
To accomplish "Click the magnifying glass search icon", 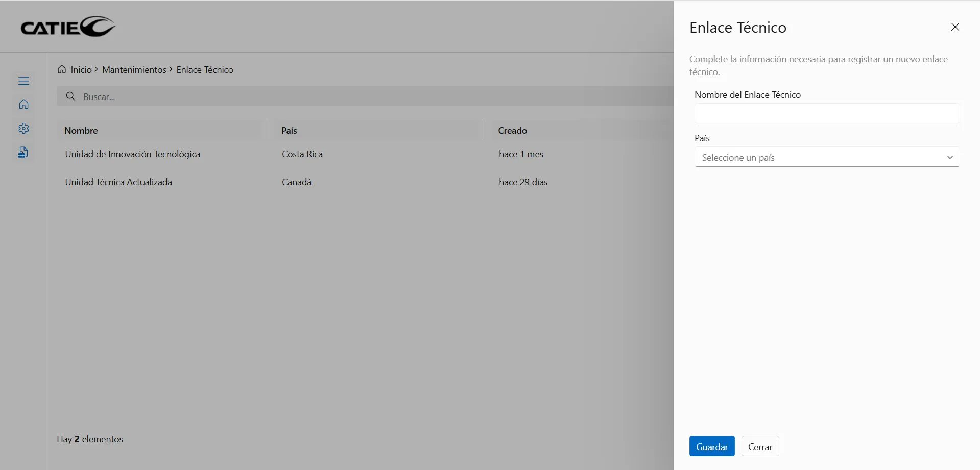I will [71, 96].
